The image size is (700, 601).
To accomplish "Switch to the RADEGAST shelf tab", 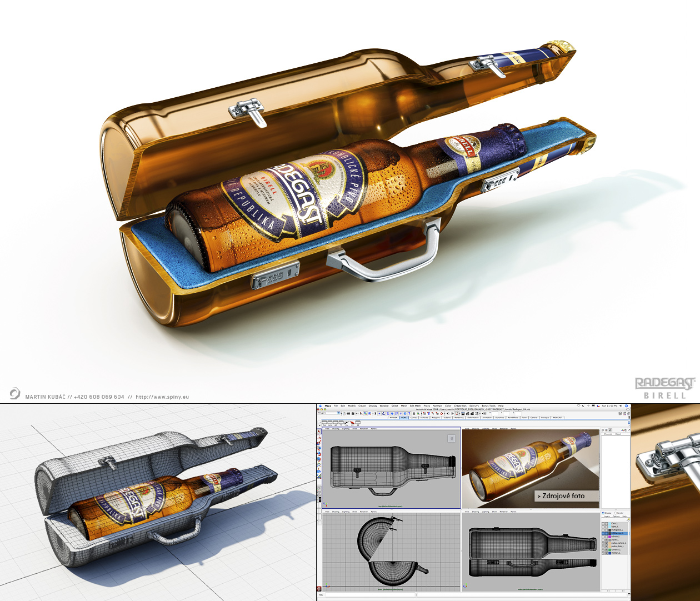I will click(557, 418).
